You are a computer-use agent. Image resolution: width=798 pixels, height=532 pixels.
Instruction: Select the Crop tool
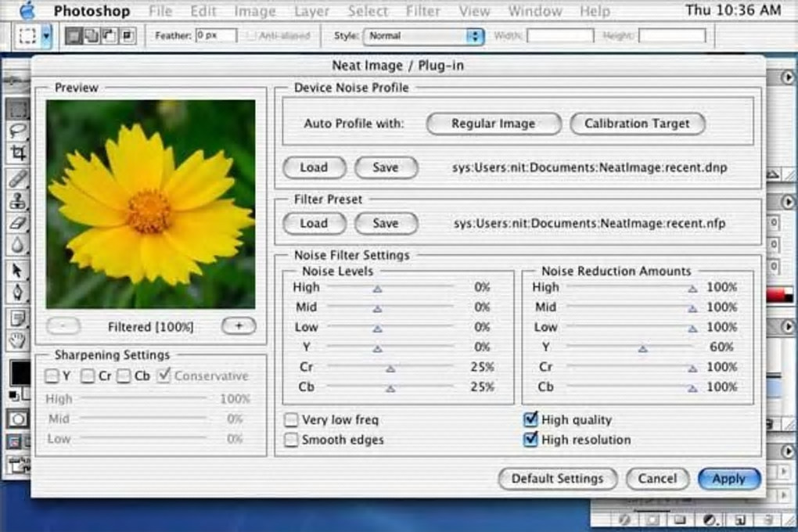coord(17,153)
